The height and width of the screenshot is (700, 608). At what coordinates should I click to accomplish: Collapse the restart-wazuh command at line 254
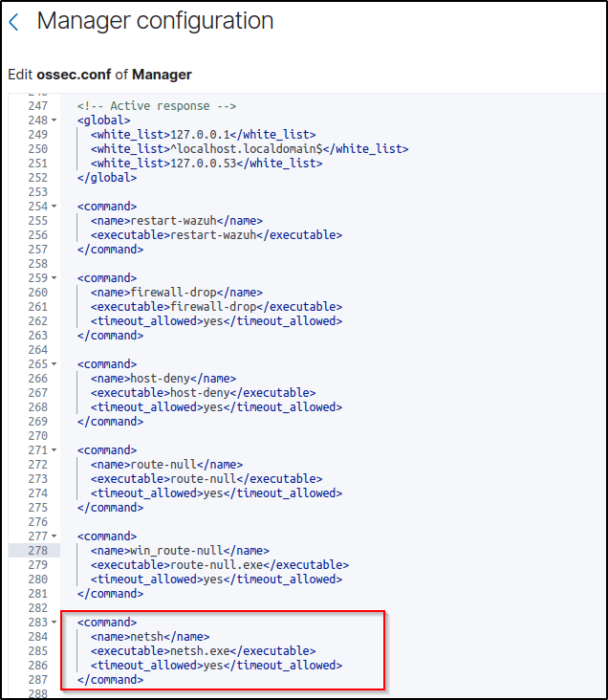tap(54, 207)
